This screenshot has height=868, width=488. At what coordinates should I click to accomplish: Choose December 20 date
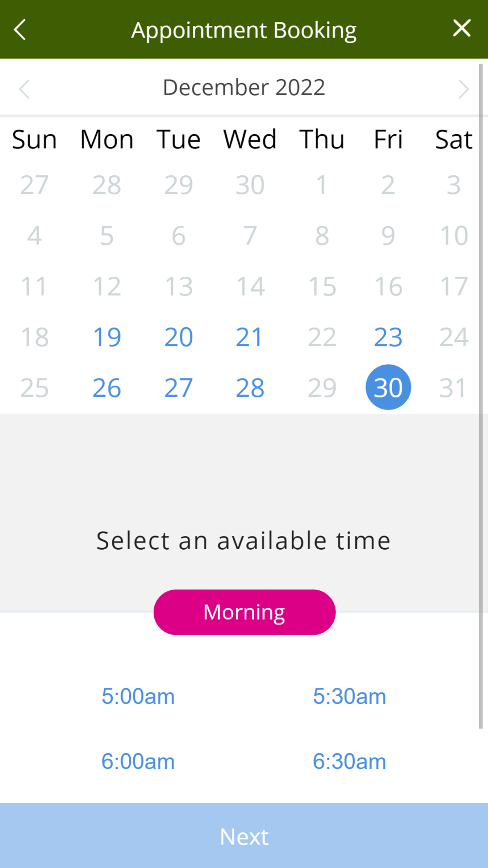[179, 337]
